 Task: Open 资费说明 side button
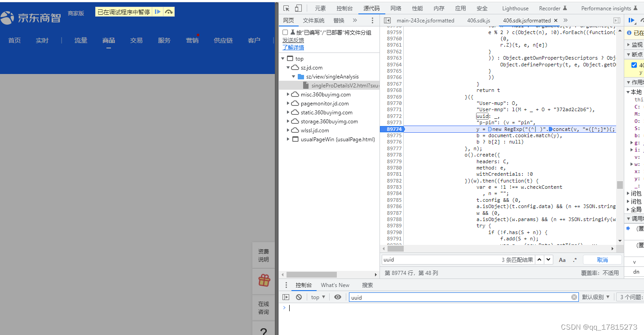(264, 256)
